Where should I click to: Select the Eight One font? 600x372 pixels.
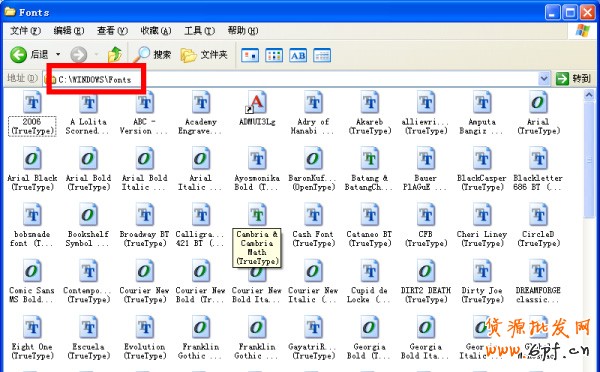(32, 338)
